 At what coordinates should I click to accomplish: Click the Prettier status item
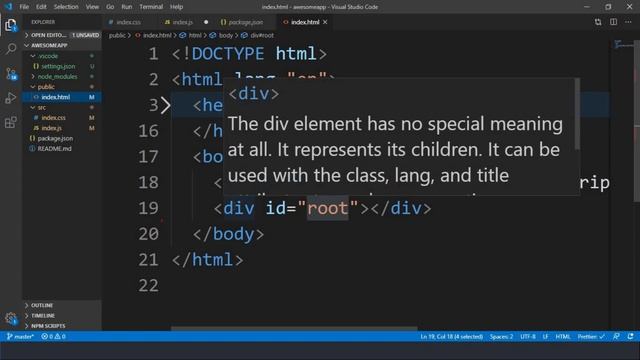coord(591,337)
